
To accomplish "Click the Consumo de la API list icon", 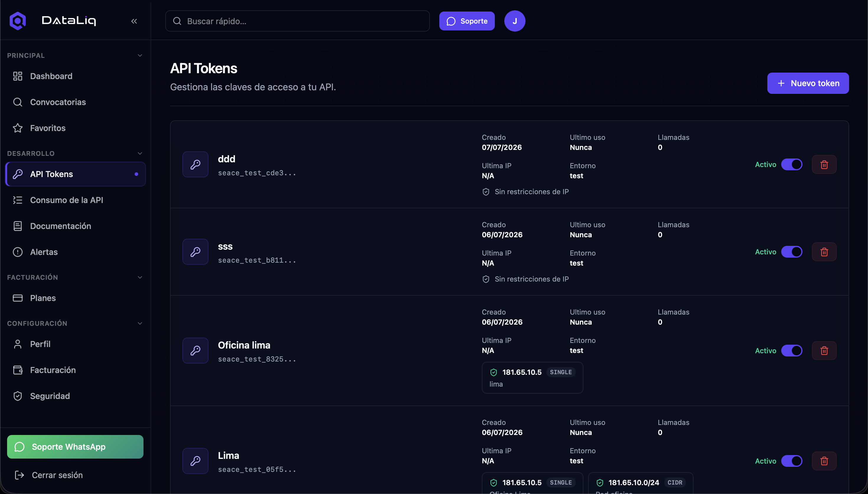I will pyautogui.click(x=18, y=200).
